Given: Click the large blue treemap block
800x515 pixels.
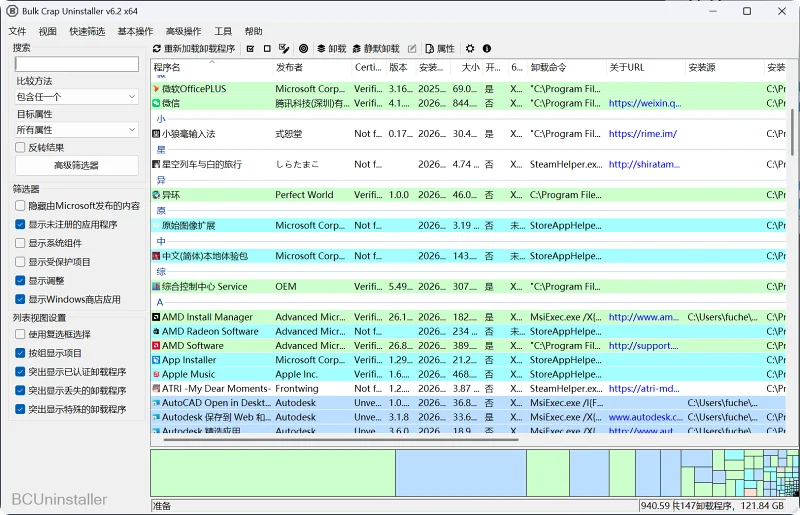Looking at the screenshot, I should (x=461, y=473).
